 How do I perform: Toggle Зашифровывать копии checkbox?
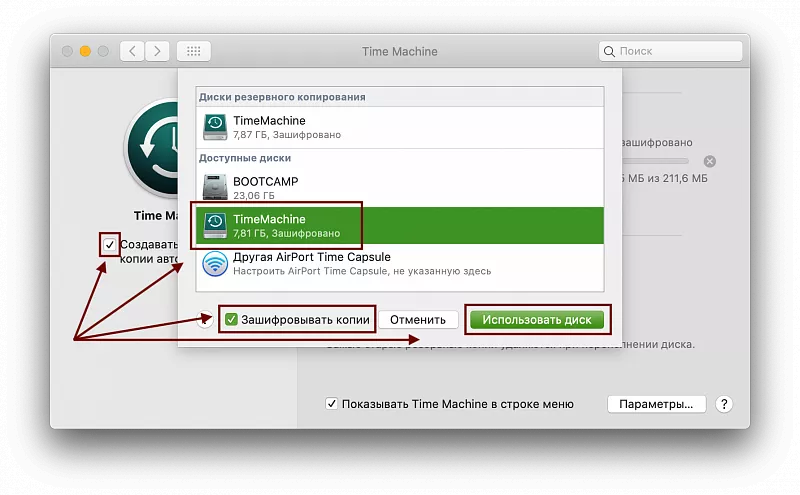coord(231,319)
